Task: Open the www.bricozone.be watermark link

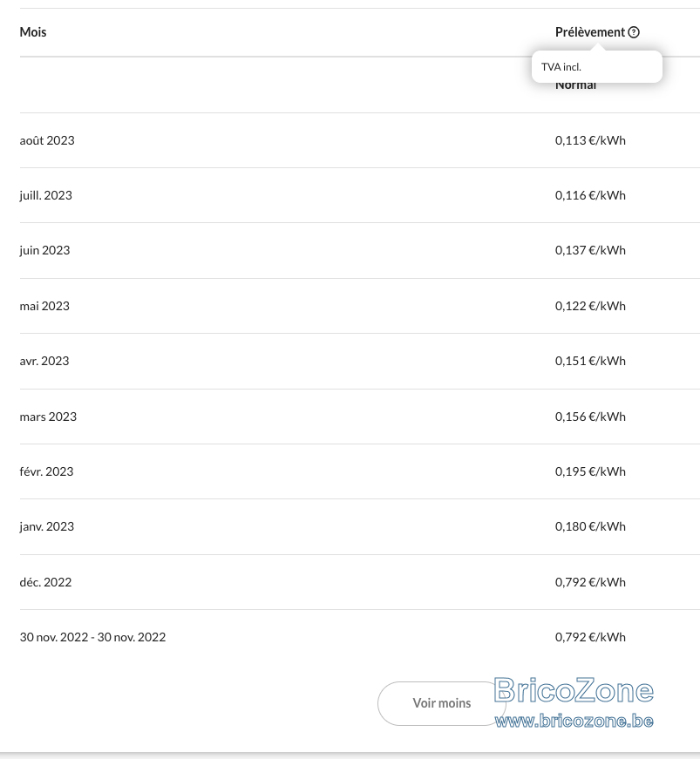Action: [x=574, y=722]
